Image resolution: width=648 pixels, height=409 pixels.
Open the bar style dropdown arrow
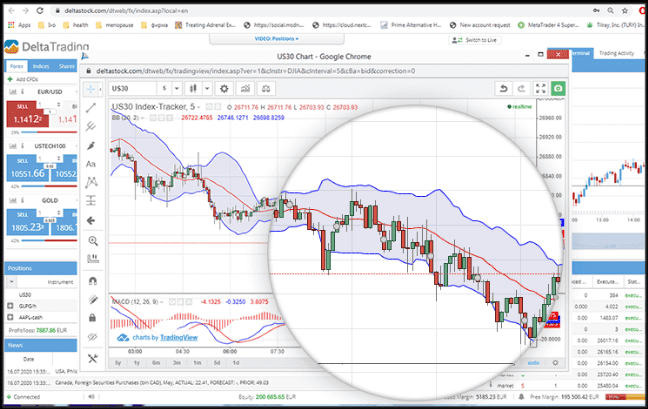click(x=207, y=88)
